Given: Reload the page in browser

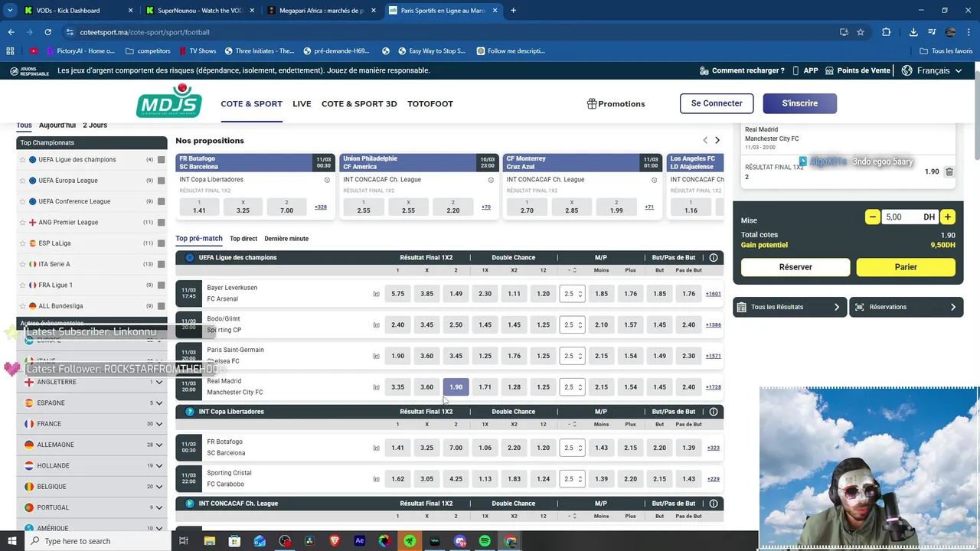Looking at the screenshot, I should point(47,32).
